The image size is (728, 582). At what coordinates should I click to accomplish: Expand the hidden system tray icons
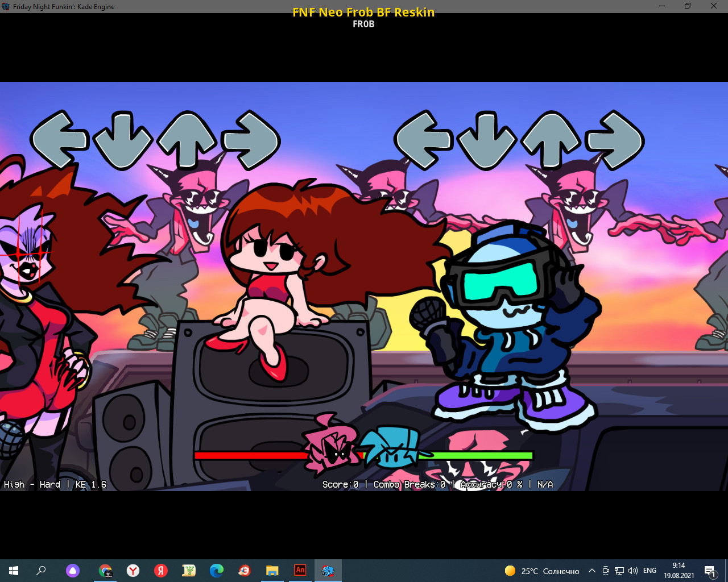pyautogui.click(x=591, y=571)
